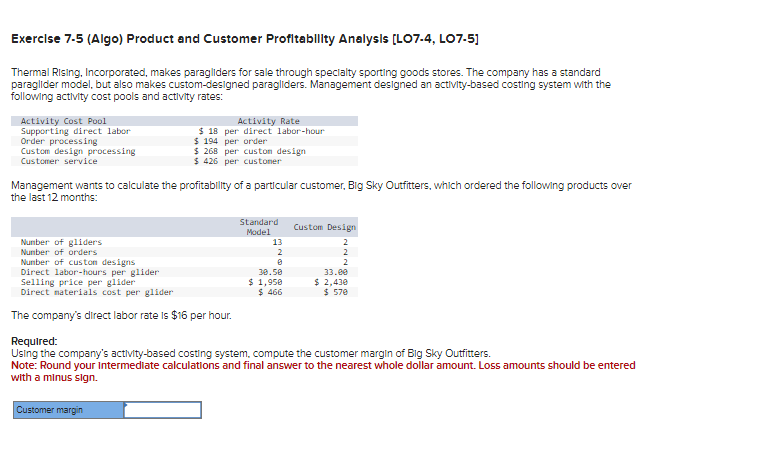Viewport: 765px width, 466px height.
Task: Select the 33.00 labor-hours value
Action: [336, 272]
